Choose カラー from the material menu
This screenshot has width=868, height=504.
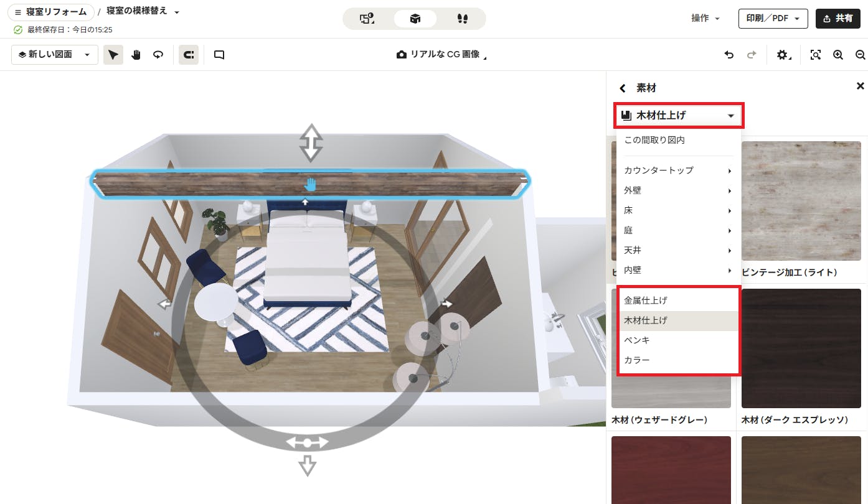point(678,360)
